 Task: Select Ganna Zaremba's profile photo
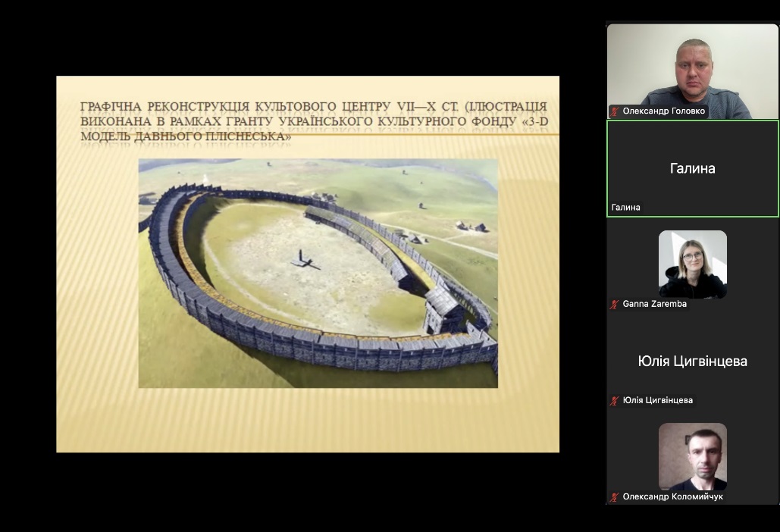(x=693, y=264)
